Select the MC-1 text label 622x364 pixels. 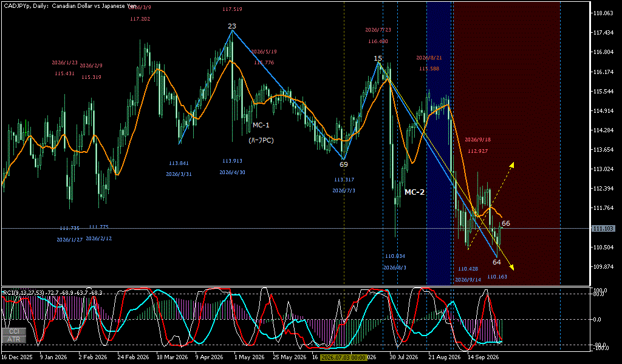coord(261,125)
